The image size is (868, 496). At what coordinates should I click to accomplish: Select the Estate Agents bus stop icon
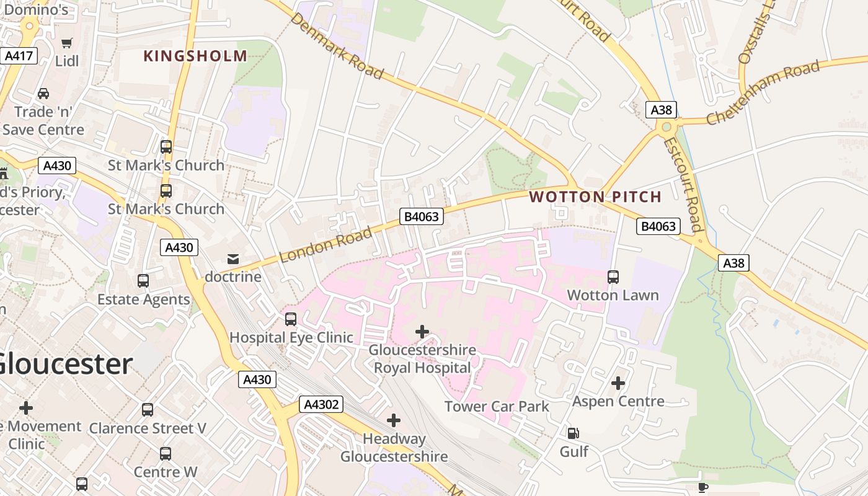tap(143, 281)
